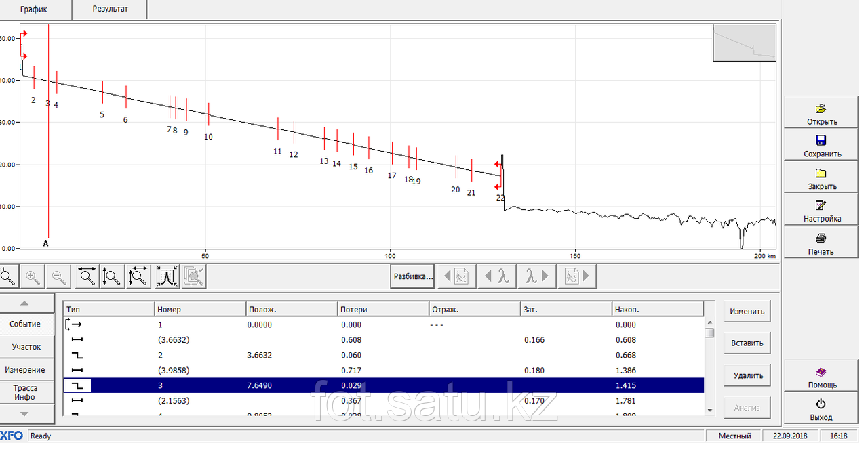Image resolution: width=868 pixels, height=462 pixels.
Task: Click the Потери column header
Action: click(x=384, y=310)
